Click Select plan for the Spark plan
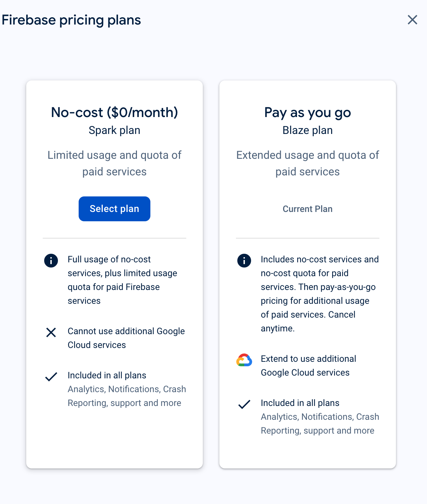This screenshot has width=427, height=504. click(x=114, y=209)
